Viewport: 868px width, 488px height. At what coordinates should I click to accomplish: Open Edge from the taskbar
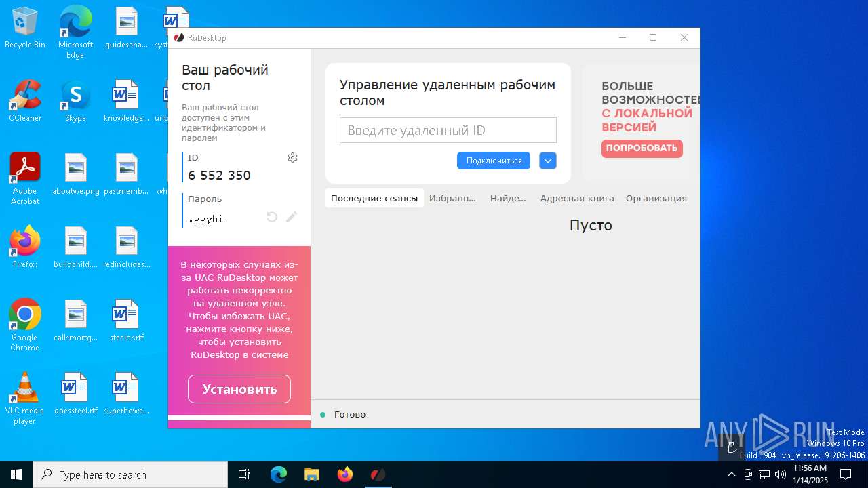click(x=279, y=474)
